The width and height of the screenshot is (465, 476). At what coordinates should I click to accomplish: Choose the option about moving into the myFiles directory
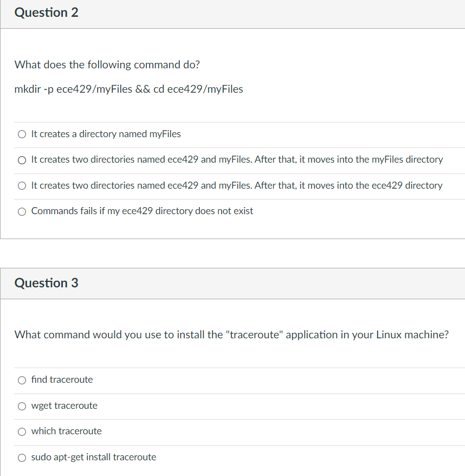pyautogui.click(x=22, y=160)
